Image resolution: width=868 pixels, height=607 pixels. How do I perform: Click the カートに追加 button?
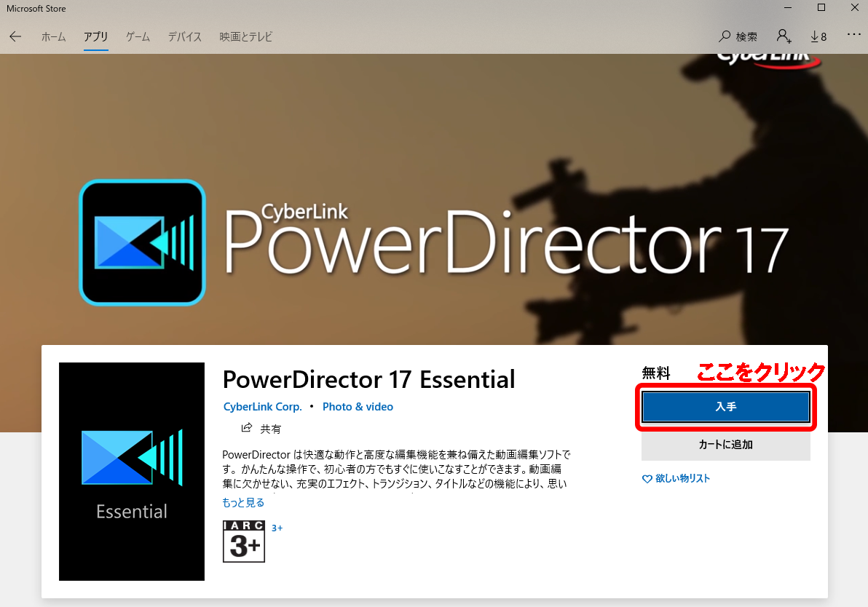pyautogui.click(x=725, y=445)
